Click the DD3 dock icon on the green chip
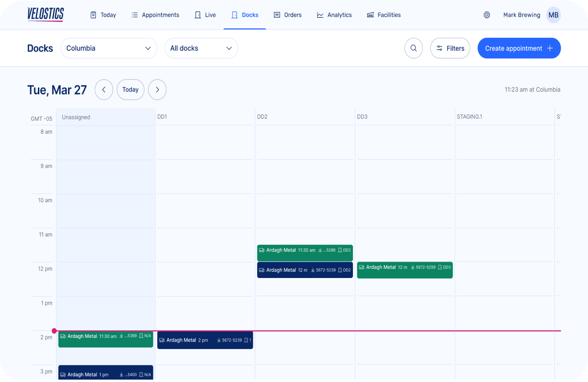This screenshot has height=382, width=588. click(x=439, y=267)
